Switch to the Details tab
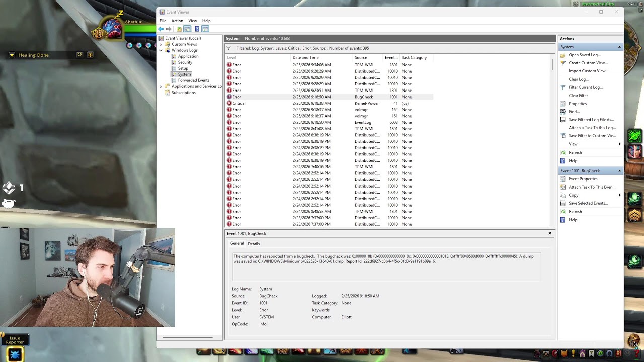 254,244
